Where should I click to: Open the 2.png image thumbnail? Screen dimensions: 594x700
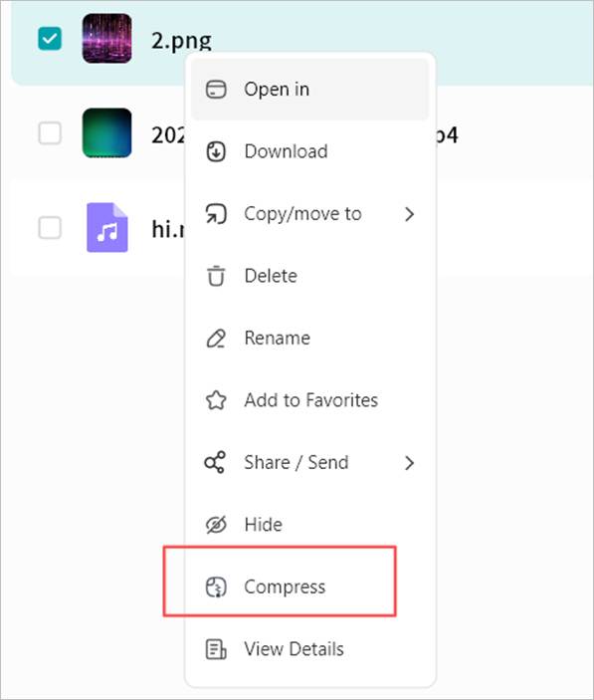[x=107, y=39]
